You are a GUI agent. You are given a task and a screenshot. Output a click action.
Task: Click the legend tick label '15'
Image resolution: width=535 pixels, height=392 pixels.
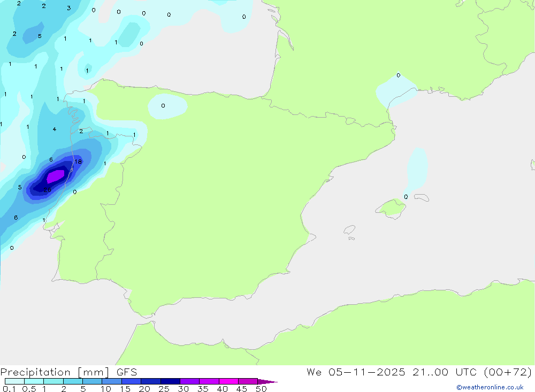coord(125,389)
